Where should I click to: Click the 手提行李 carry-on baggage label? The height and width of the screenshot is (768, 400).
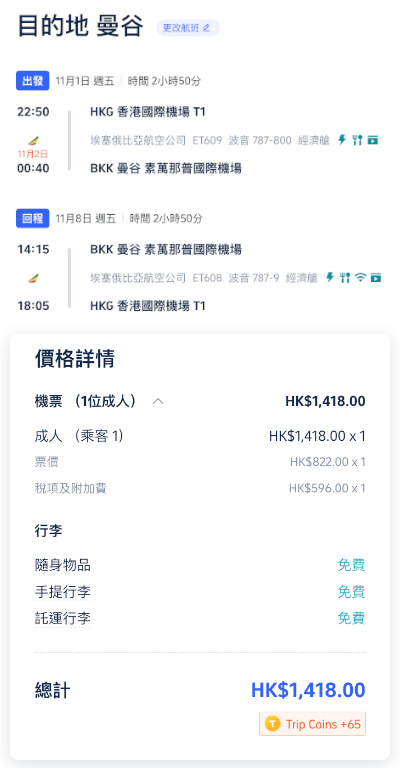[x=63, y=592]
